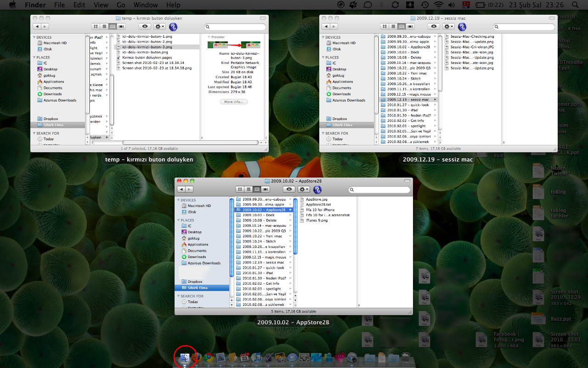
Task: Click the Wi-Fi status icon in menu bar
Action: point(439,5)
